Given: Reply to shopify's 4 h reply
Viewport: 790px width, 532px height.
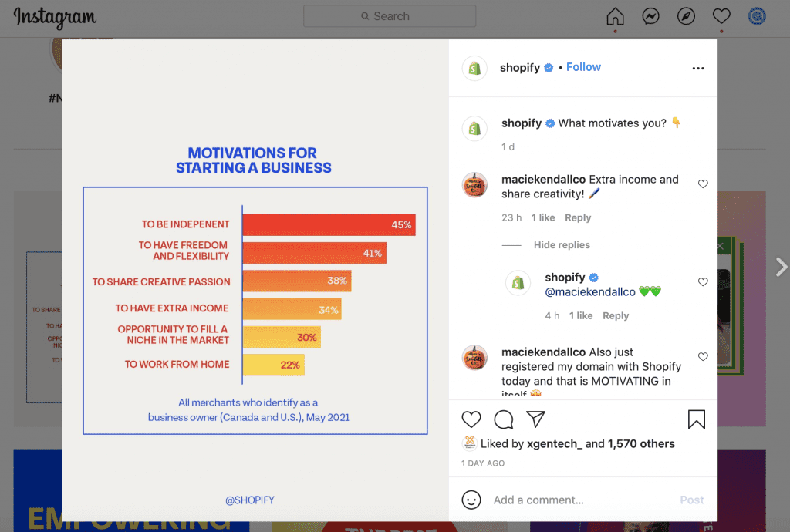Looking at the screenshot, I should [x=616, y=315].
